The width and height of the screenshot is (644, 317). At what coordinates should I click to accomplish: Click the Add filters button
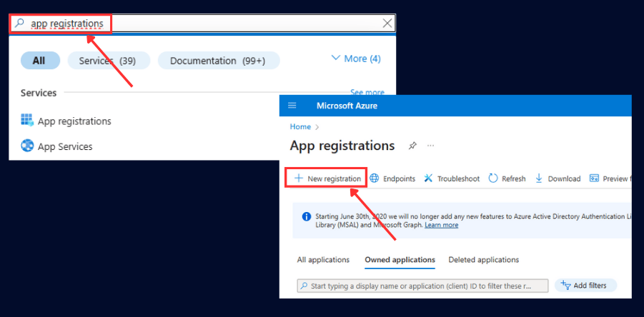coord(585,286)
